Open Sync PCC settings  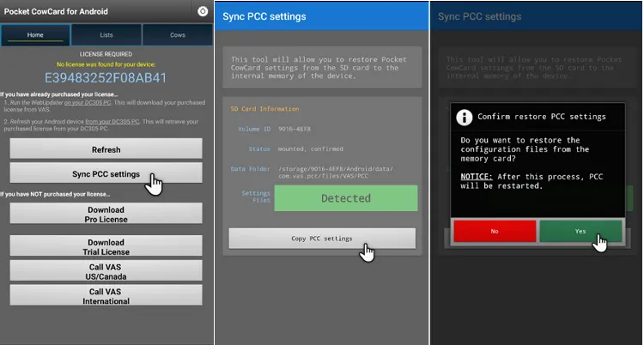pyautogui.click(x=106, y=173)
